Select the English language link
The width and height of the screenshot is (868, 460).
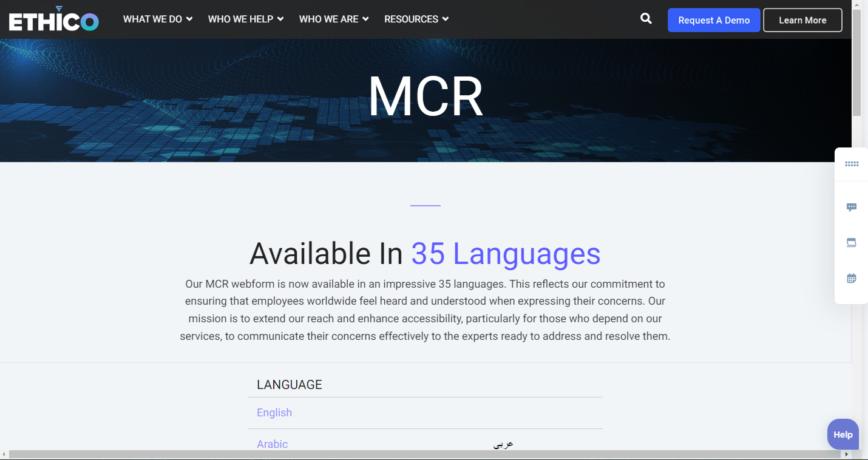pos(274,412)
